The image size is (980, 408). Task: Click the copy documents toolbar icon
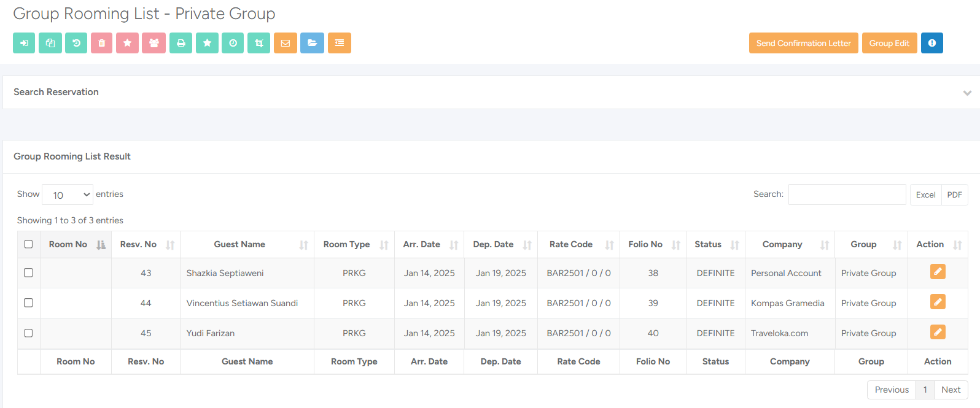tap(50, 43)
